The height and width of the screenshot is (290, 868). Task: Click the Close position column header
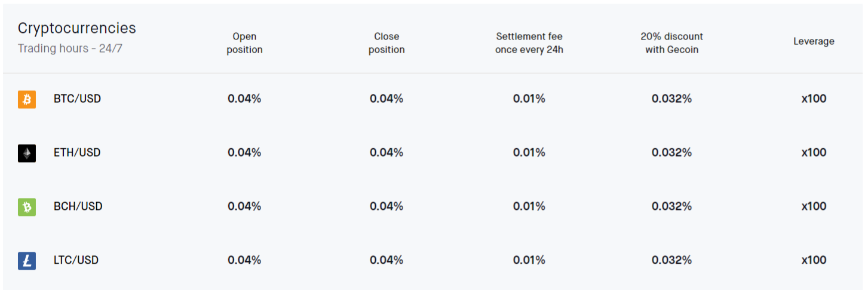pyautogui.click(x=387, y=43)
